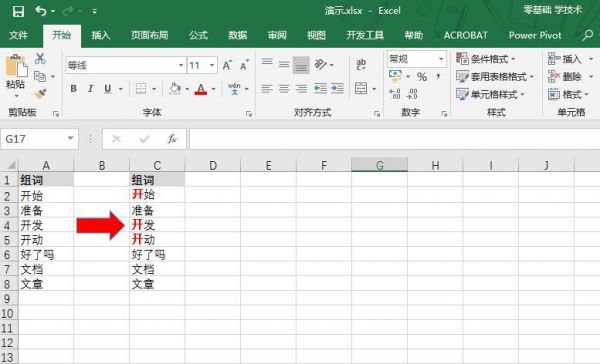Click the insert function fx icon
Screen dimensions: 600x364
pos(172,139)
